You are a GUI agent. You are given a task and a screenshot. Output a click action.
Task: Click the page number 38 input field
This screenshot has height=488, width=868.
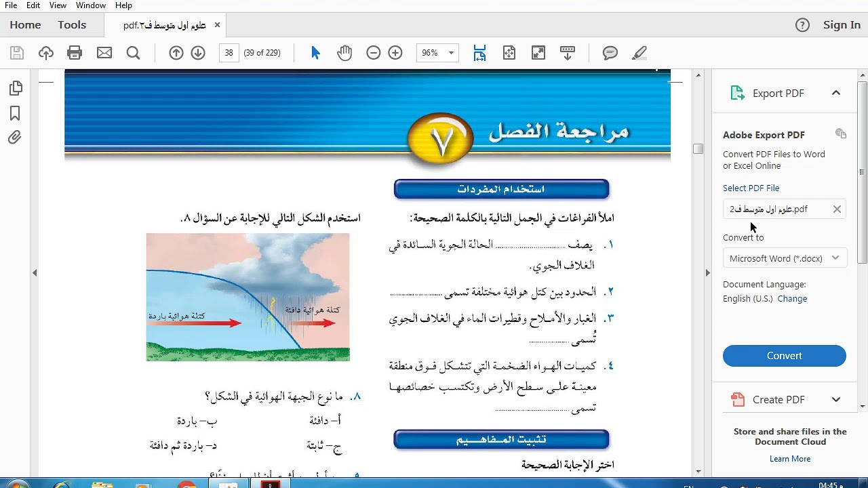[x=229, y=53]
